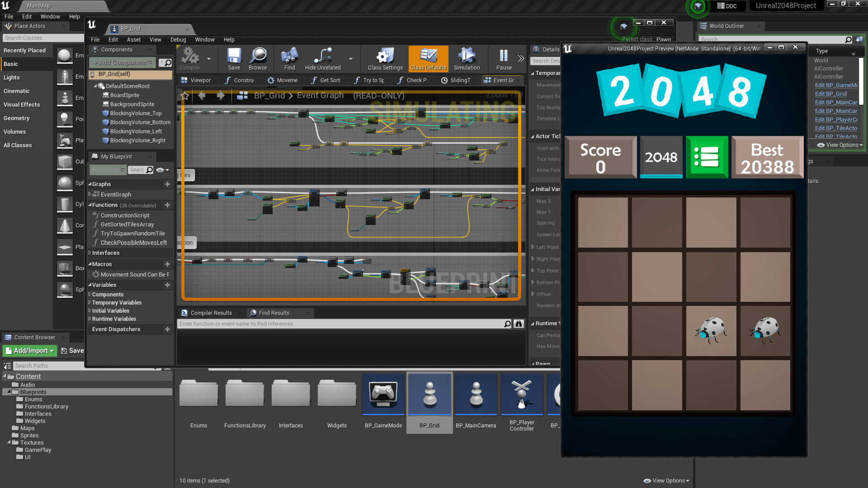Image resolution: width=868 pixels, height=488 pixels.
Task: Switch to the Viewport tab
Action: point(196,80)
